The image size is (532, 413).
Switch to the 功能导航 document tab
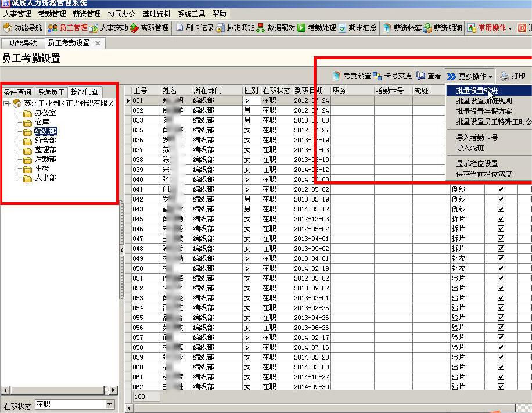pos(23,43)
